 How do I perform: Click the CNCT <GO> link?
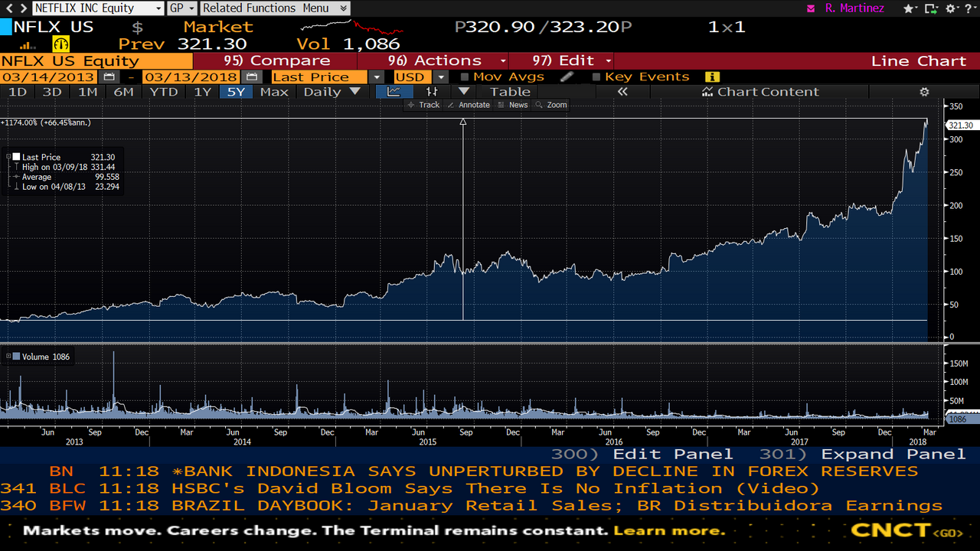coord(906,530)
